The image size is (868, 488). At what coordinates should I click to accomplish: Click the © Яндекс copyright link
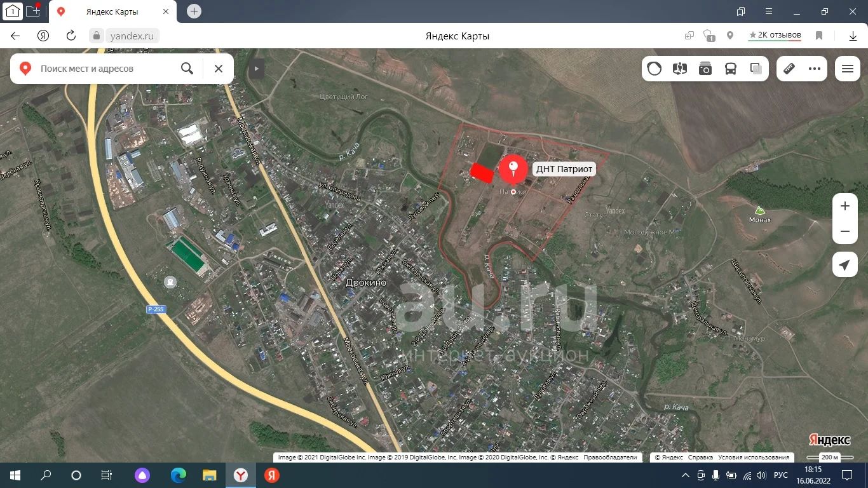coord(668,457)
